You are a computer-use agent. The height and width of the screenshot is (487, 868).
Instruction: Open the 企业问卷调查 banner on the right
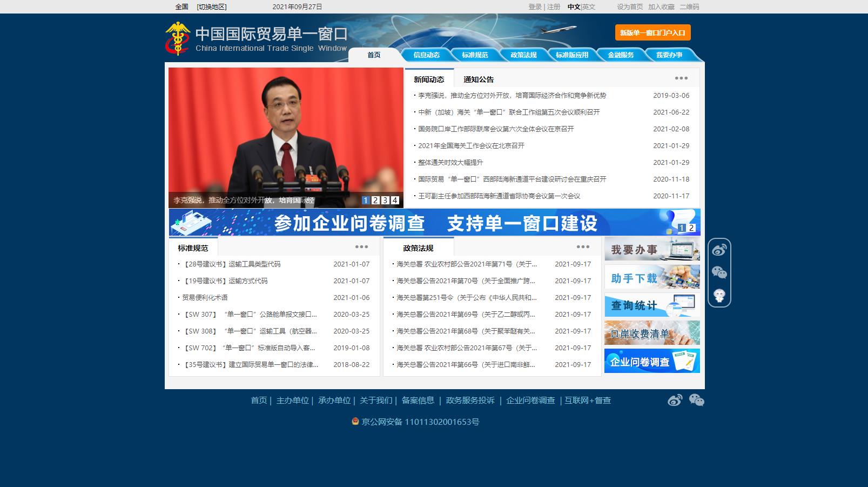tap(652, 361)
